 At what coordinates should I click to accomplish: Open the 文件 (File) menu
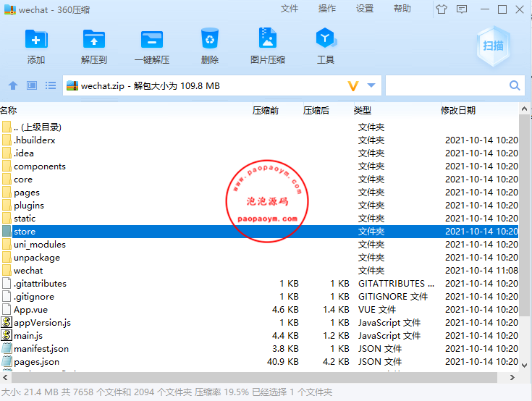[x=290, y=9]
